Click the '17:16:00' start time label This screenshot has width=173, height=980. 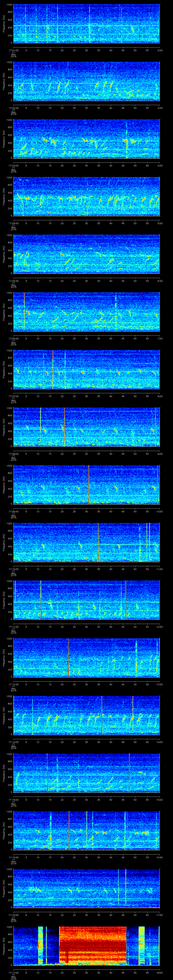[13, 915]
